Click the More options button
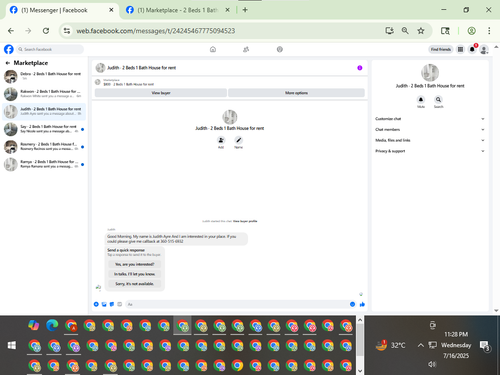The image size is (500, 375). click(x=296, y=93)
